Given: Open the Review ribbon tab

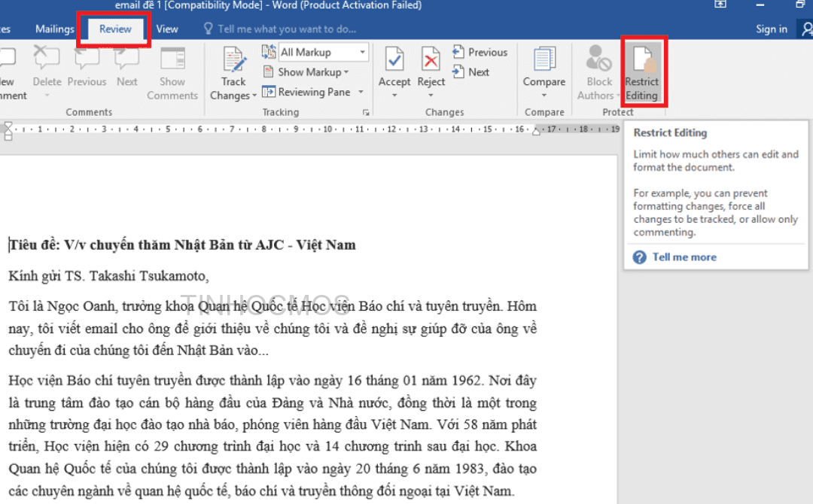Looking at the screenshot, I should coord(115,29).
